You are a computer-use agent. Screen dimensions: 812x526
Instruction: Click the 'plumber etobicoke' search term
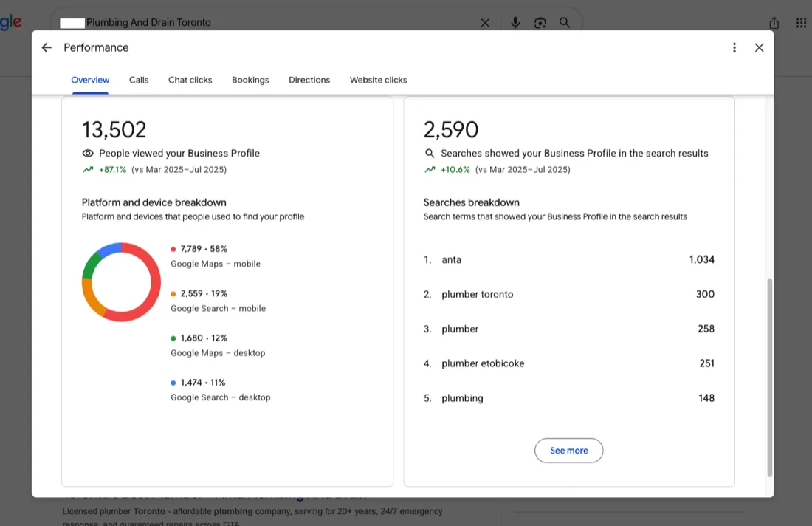click(x=483, y=363)
